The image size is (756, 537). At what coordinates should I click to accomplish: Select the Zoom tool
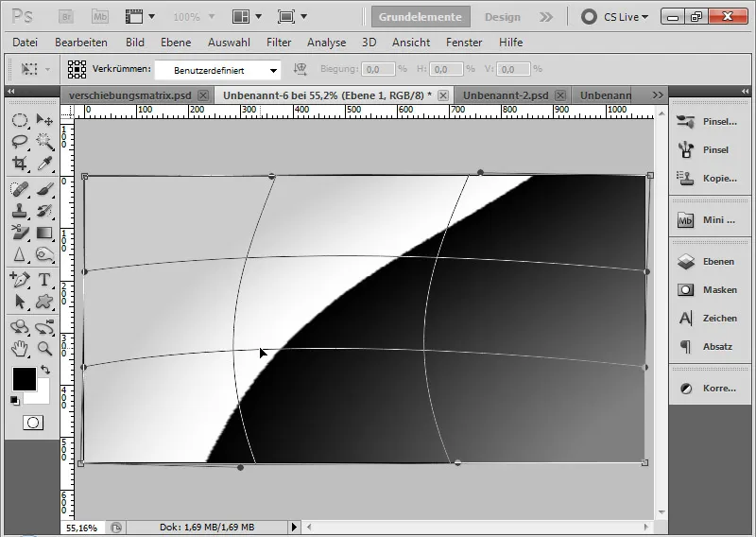click(44, 348)
